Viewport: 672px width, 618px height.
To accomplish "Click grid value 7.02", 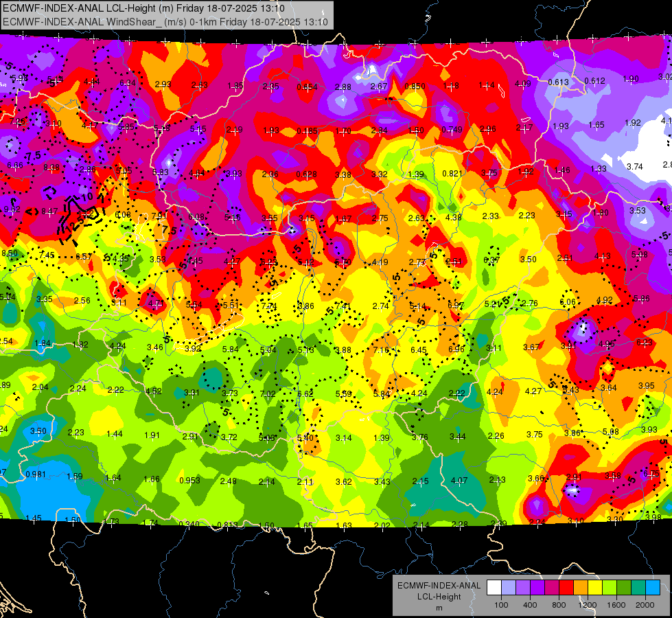I will (268, 393).
